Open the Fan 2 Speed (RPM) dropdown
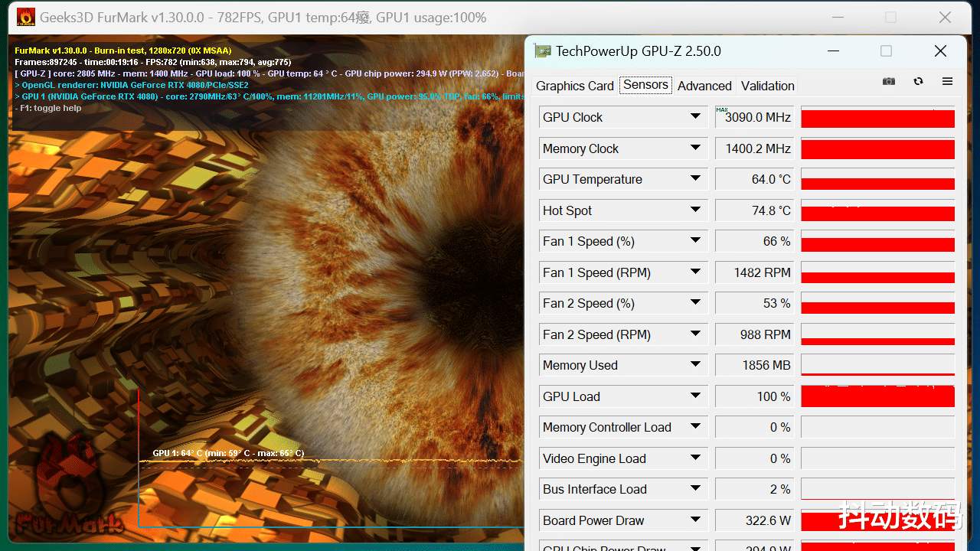Screen dimensions: 980x551 pyautogui.click(x=696, y=334)
